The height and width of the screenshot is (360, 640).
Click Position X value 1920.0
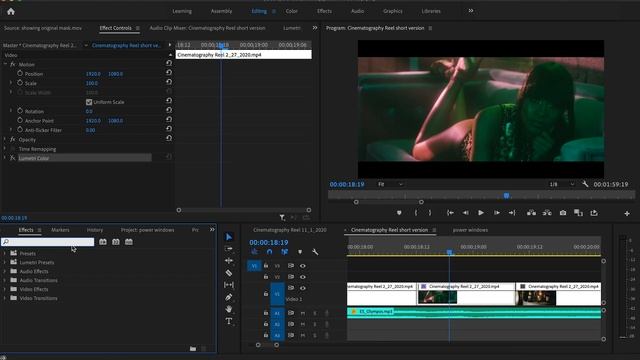coord(93,74)
